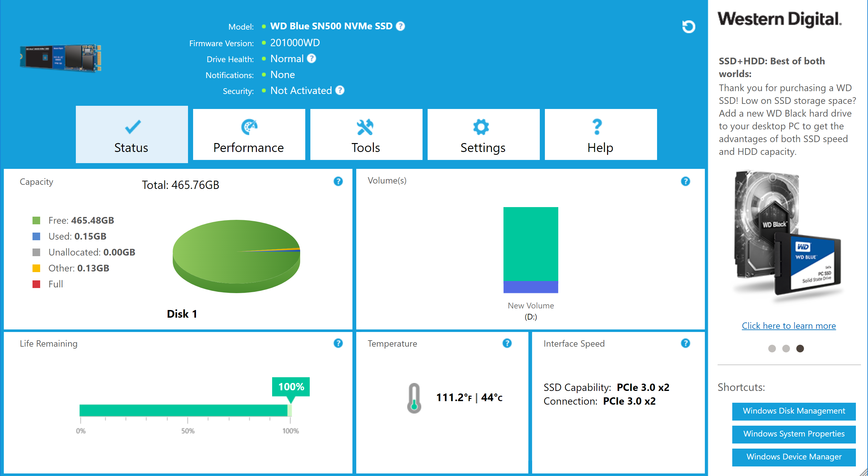Screen dimensions: 868x476
Task: Open Interface Speed help icon
Action: point(685,343)
